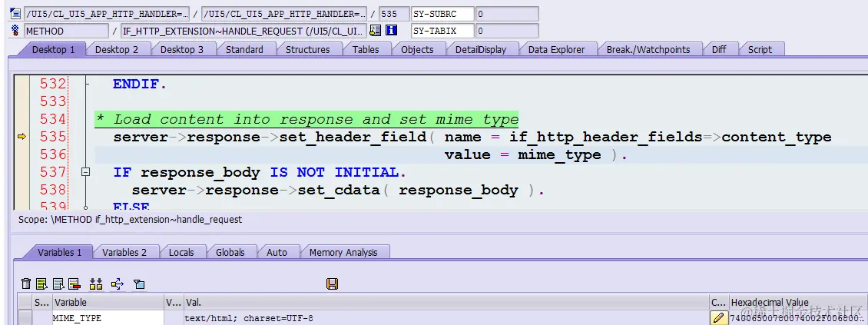This screenshot has width=868, height=325.
Task: Click the second include name field
Action: (x=284, y=14)
